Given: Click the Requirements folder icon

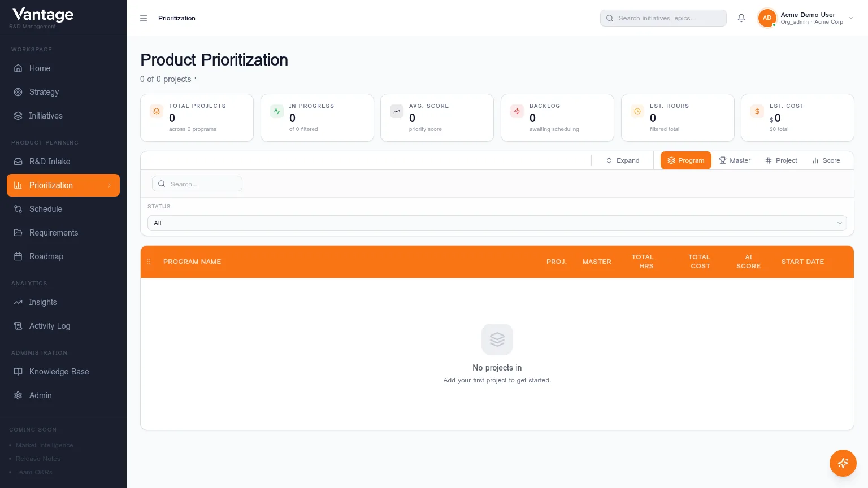Looking at the screenshot, I should coord(18,233).
